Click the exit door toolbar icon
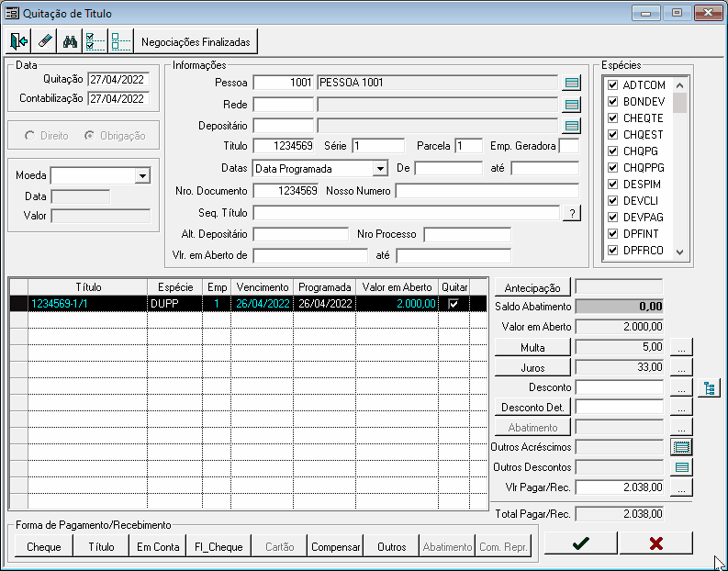This screenshot has height=571, width=728. click(19, 42)
